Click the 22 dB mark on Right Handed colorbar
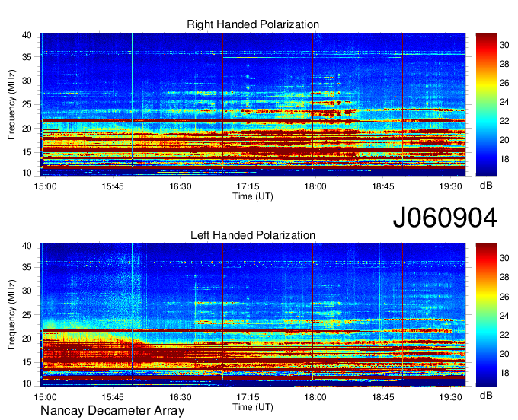The image size is (518, 420). click(x=504, y=121)
